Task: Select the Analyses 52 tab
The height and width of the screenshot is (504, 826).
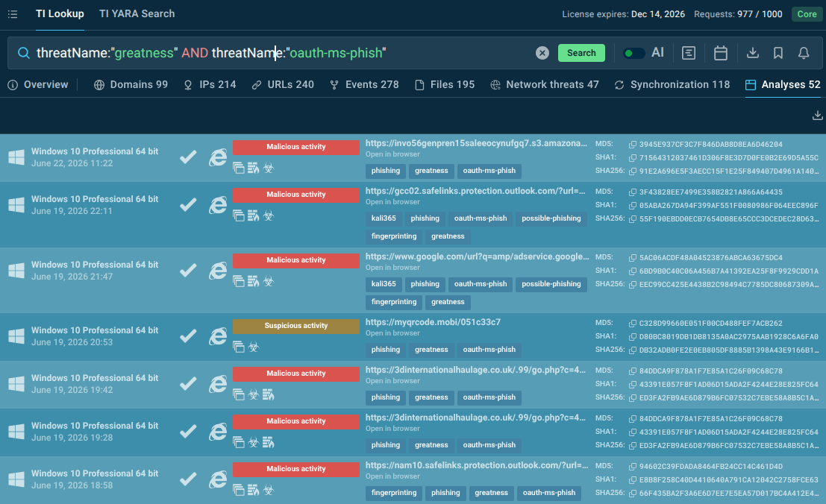Action: pyautogui.click(x=783, y=85)
